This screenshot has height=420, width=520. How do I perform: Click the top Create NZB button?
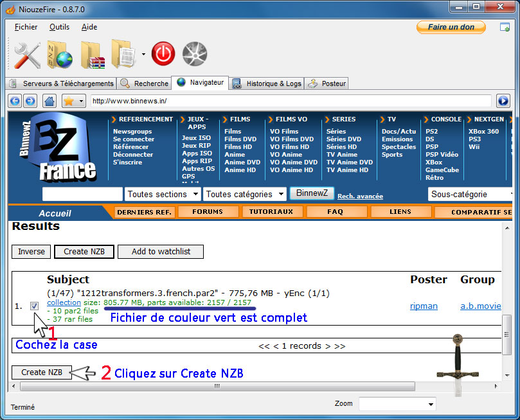pos(84,252)
